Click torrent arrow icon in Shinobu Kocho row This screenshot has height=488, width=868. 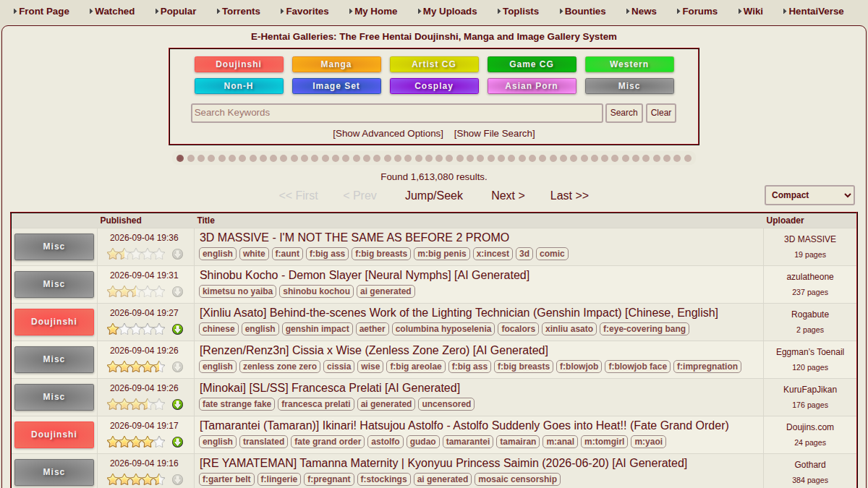[x=177, y=291]
